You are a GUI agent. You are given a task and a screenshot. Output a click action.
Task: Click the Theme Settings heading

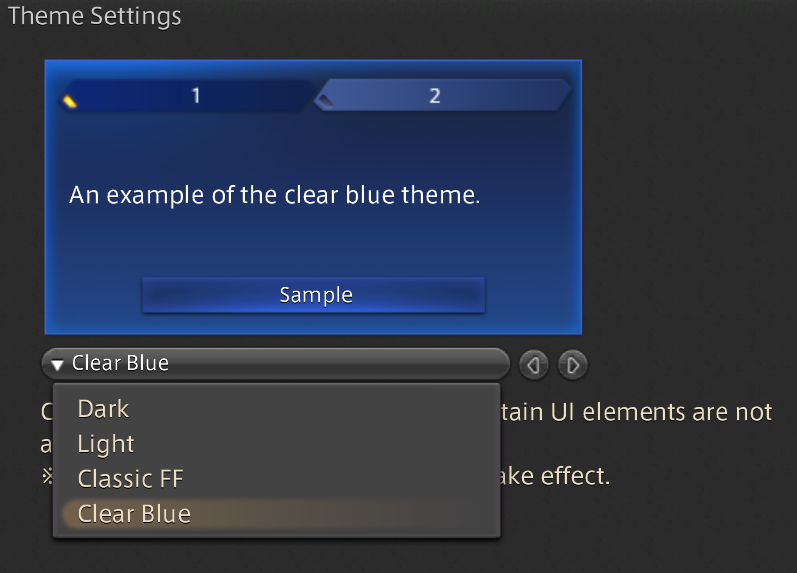[95, 16]
